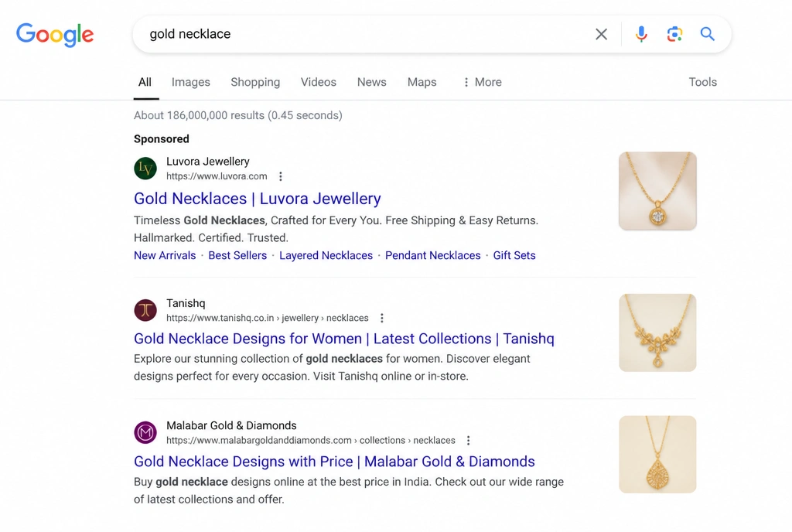The image size is (792, 532).
Task: Start voice search with the microphone icon
Action: (x=641, y=34)
